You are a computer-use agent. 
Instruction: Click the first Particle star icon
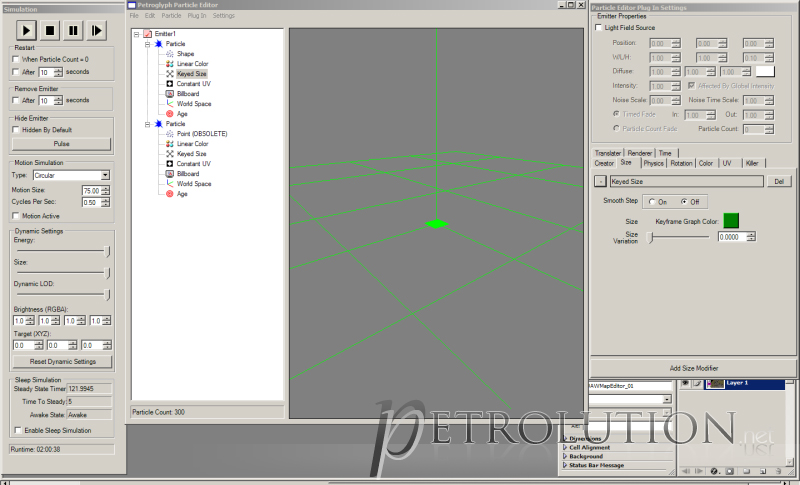159,44
